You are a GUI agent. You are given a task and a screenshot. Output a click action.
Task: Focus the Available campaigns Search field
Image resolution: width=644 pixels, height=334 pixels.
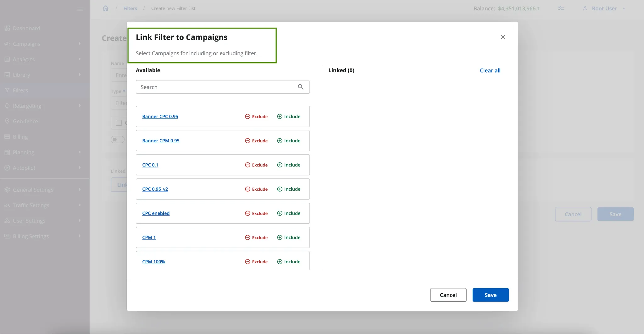[223, 87]
